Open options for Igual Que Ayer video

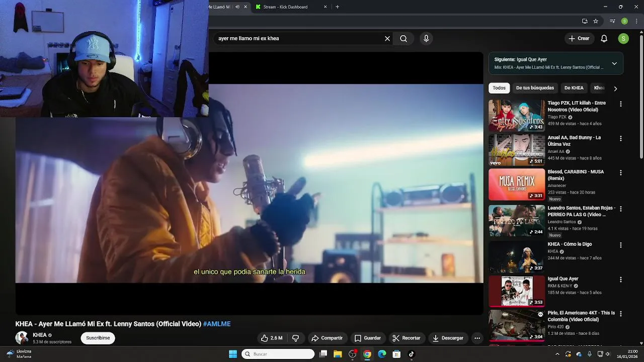coord(620,280)
